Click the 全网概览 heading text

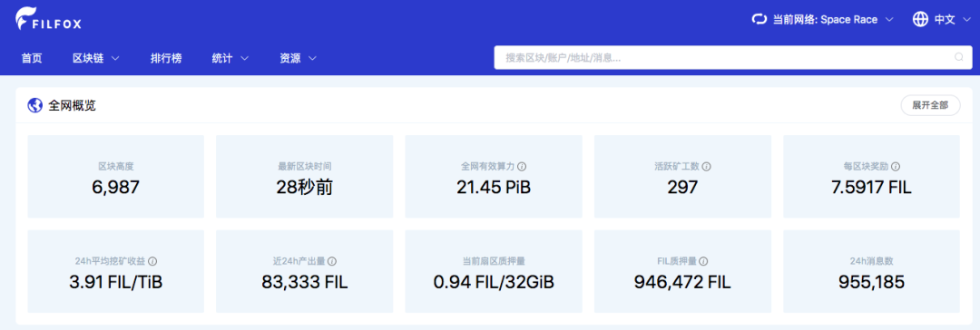click(72, 106)
